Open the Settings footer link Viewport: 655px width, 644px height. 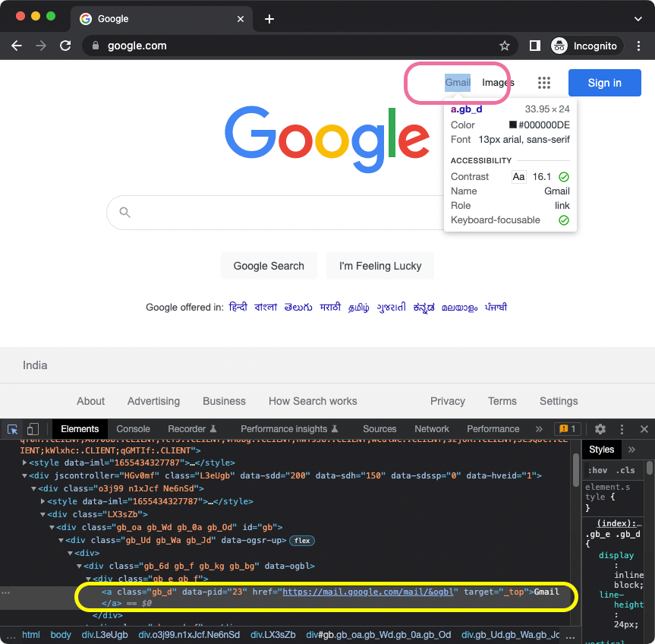559,401
